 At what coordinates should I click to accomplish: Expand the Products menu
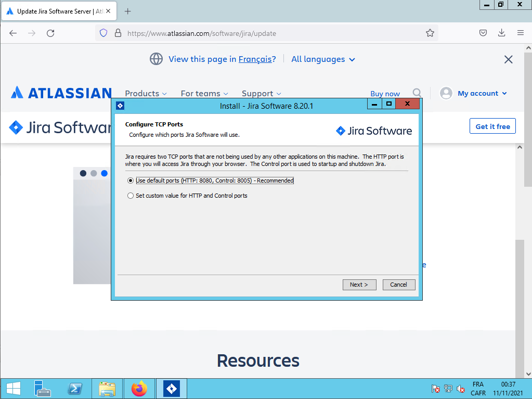tap(146, 93)
